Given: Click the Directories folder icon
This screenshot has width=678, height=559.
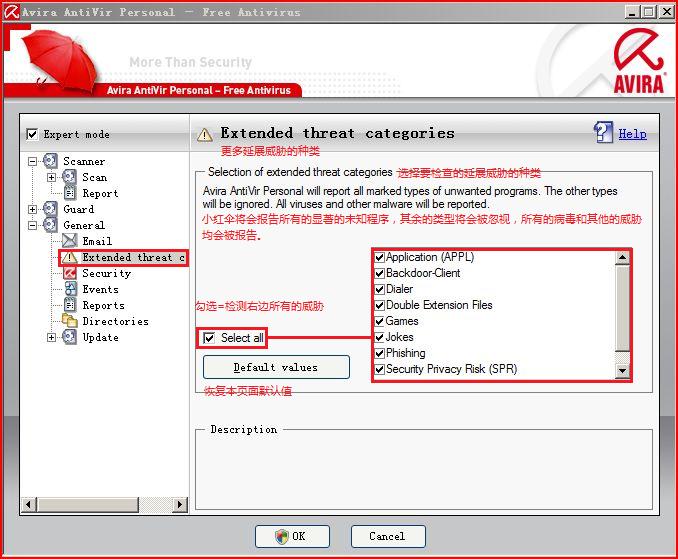Looking at the screenshot, I should click(70, 321).
